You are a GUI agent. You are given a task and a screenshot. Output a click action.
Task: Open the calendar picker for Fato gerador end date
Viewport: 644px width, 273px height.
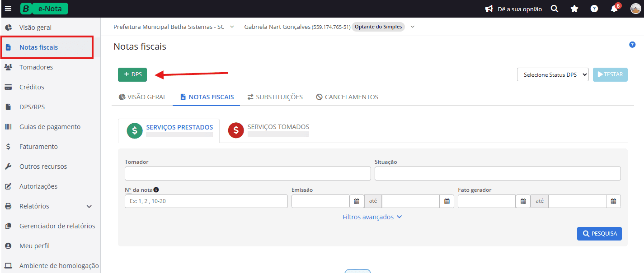(613, 201)
